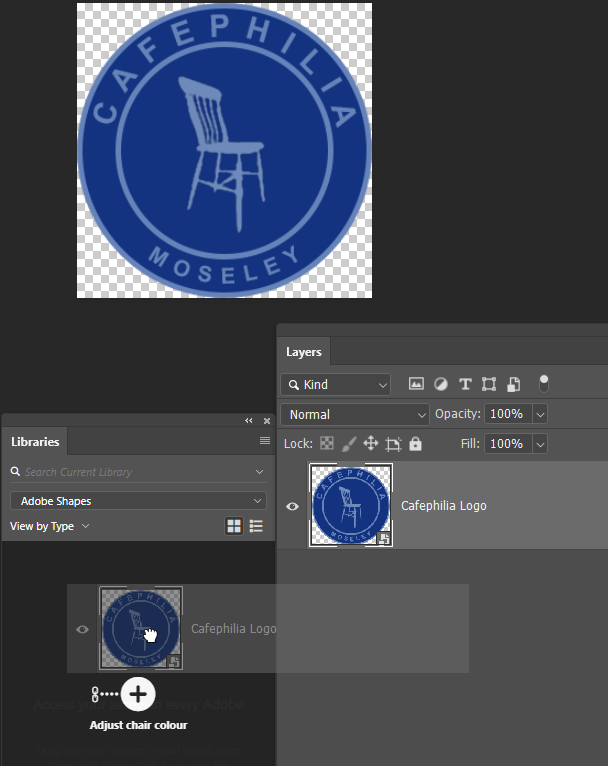Hide the Cafephilia Logo layer
Image resolution: width=608 pixels, height=766 pixels.
(293, 506)
